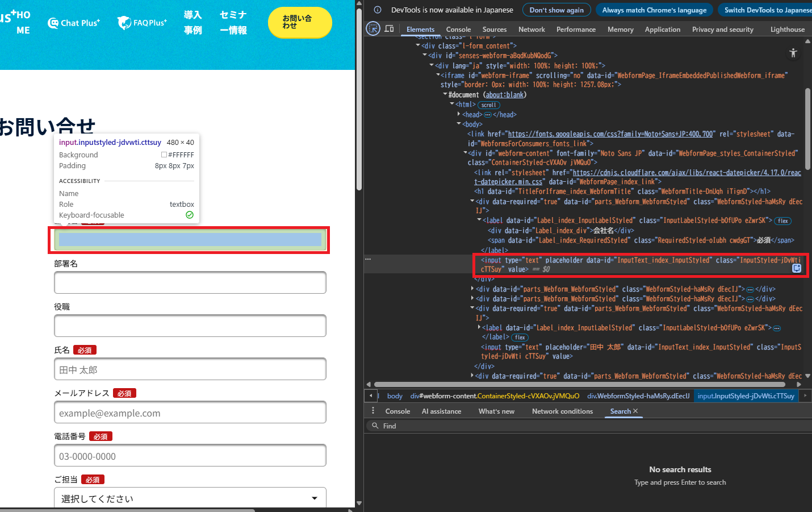Open the ご担当 dropdown select
The width and height of the screenshot is (812, 512).
[190, 498]
